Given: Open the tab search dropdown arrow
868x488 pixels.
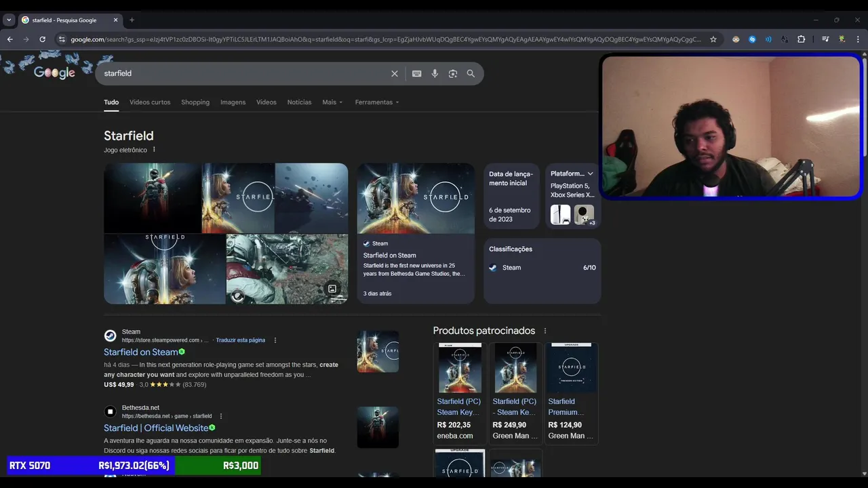Looking at the screenshot, I should (9, 20).
